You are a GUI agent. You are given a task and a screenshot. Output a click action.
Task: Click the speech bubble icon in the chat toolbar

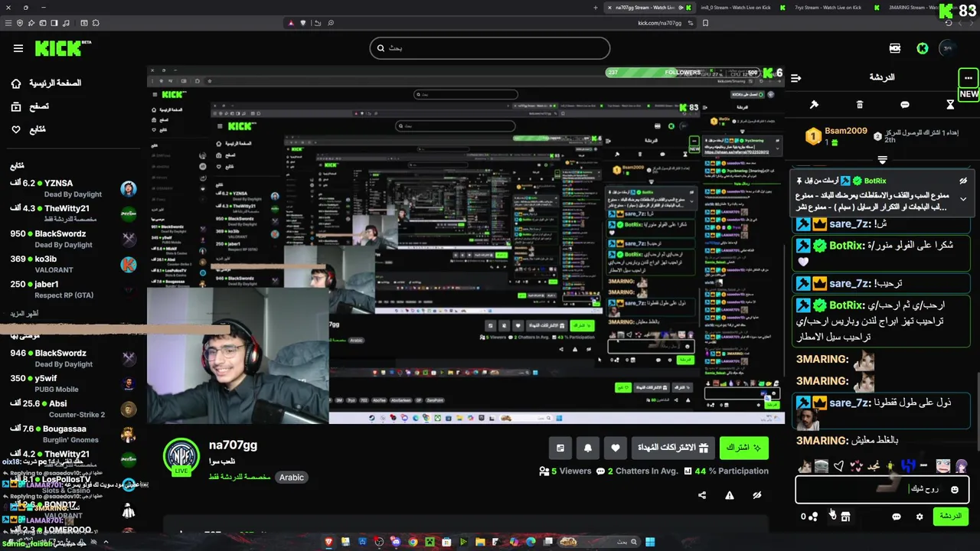905,104
